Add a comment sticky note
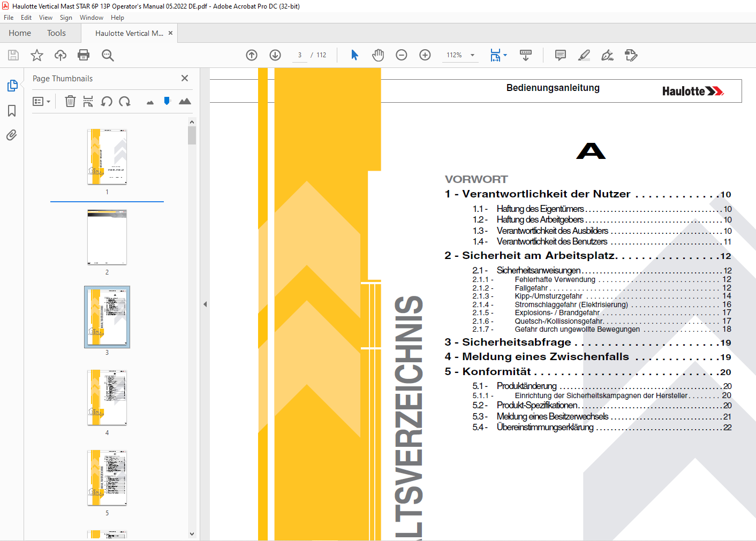The height and width of the screenshot is (541, 756). click(561, 55)
